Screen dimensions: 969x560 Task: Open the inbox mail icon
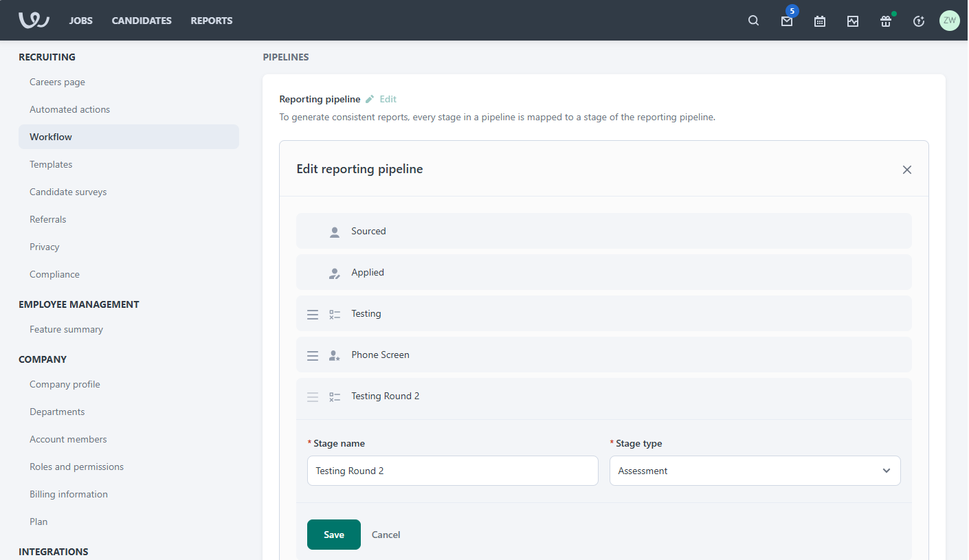[787, 21]
